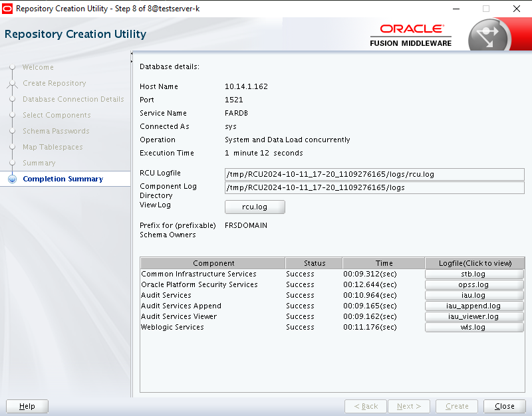Select the Database Connection Details step
This screenshot has height=416, width=532.
73,99
